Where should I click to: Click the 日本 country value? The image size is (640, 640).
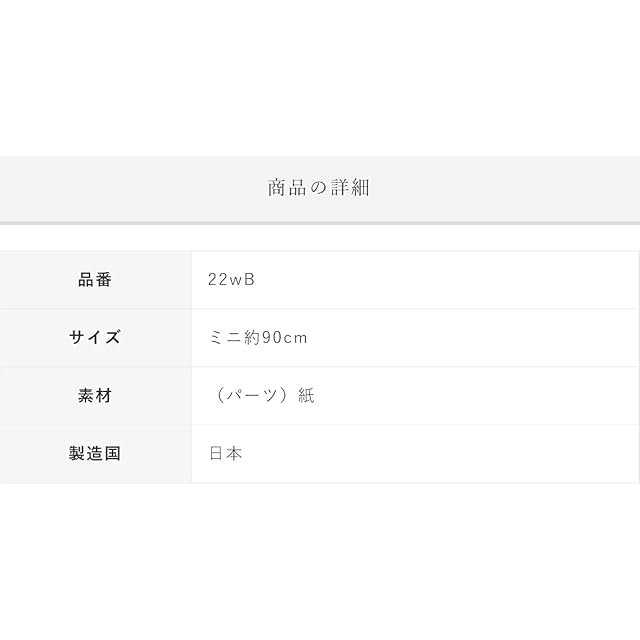pos(226,454)
